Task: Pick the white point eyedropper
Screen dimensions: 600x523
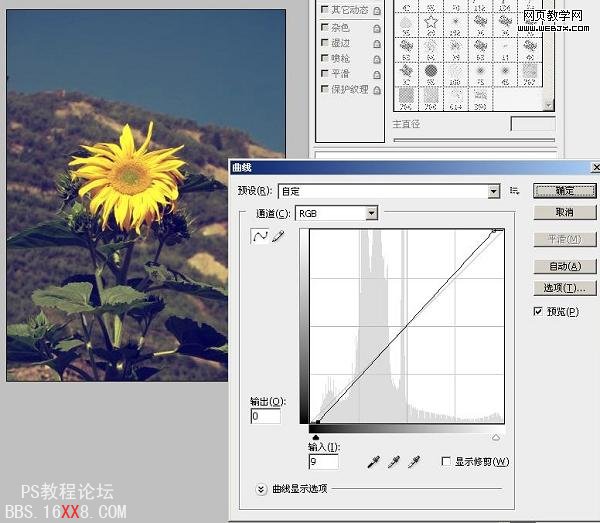Action: pyautogui.click(x=414, y=462)
